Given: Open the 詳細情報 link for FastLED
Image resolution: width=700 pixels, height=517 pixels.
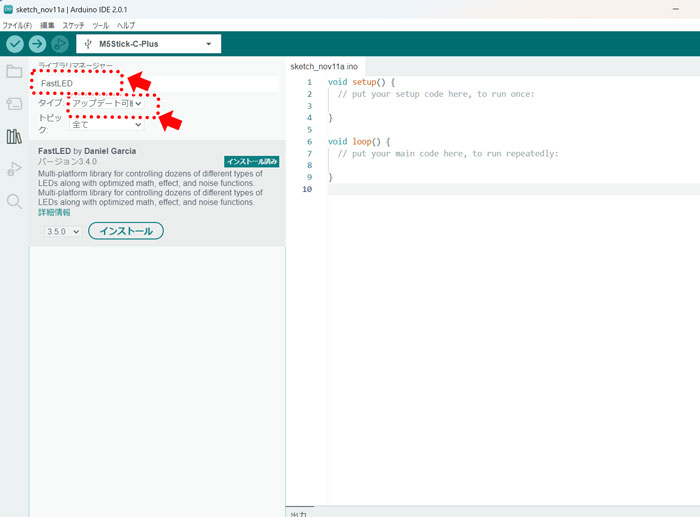Looking at the screenshot, I should (x=54, y=213).
